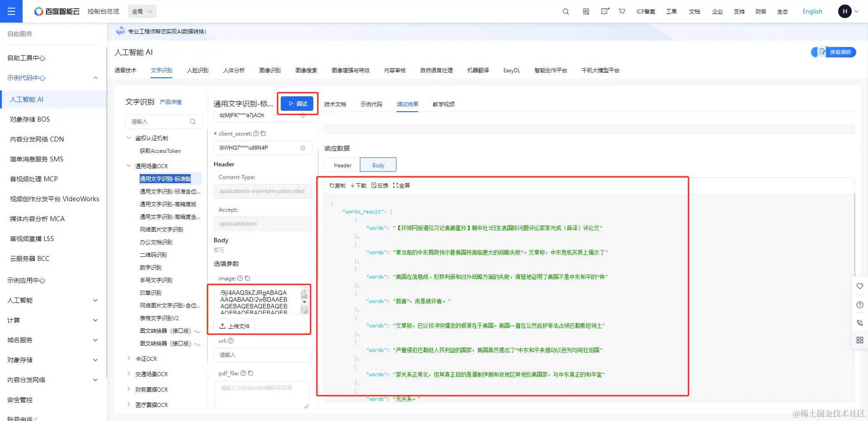Open the product grid icon in top bar
The image size is (868, 421).
tap(586, 12)
